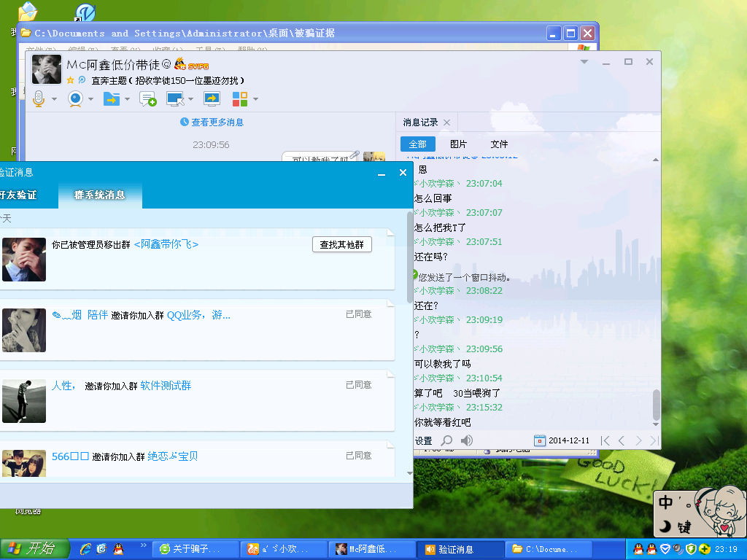Switch to 关于骗子 taskbar window
The height and width of the screenshot is (560, 747).
pos(196,549)
